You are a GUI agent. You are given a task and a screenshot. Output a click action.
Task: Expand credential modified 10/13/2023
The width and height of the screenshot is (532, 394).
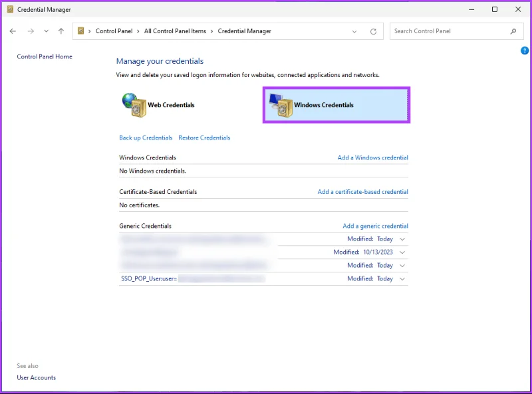coord(402,252)
